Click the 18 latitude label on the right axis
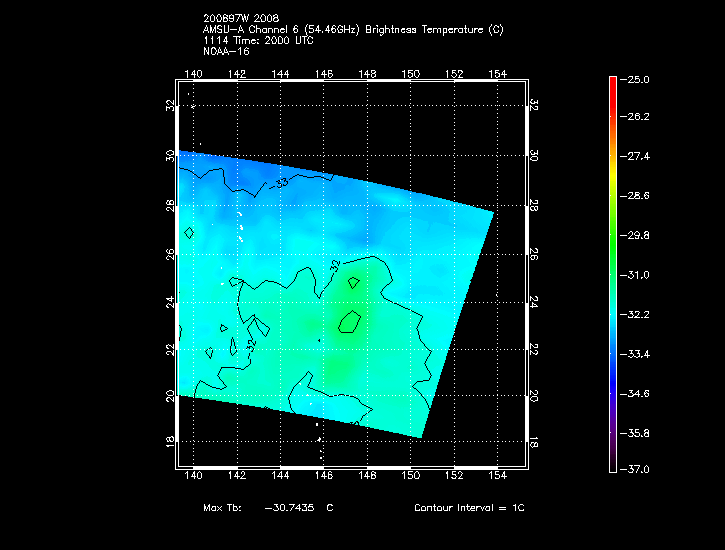The height and width of the screenshot is (550, 725). point(534,441)
